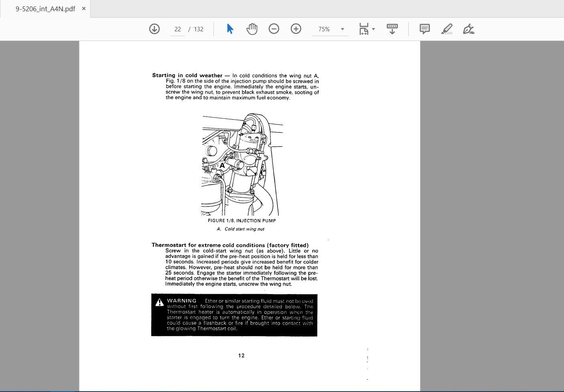Select the Highlight text marker tool
564x392 pixels.
coord(446,29)
